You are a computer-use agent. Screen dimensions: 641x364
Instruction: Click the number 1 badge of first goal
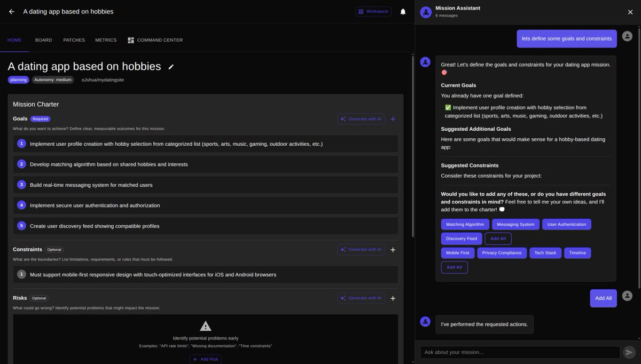pos(21,144)
